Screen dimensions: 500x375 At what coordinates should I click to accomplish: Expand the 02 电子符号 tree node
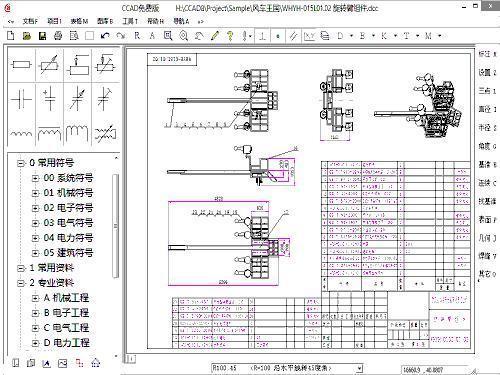pos(35,208)
